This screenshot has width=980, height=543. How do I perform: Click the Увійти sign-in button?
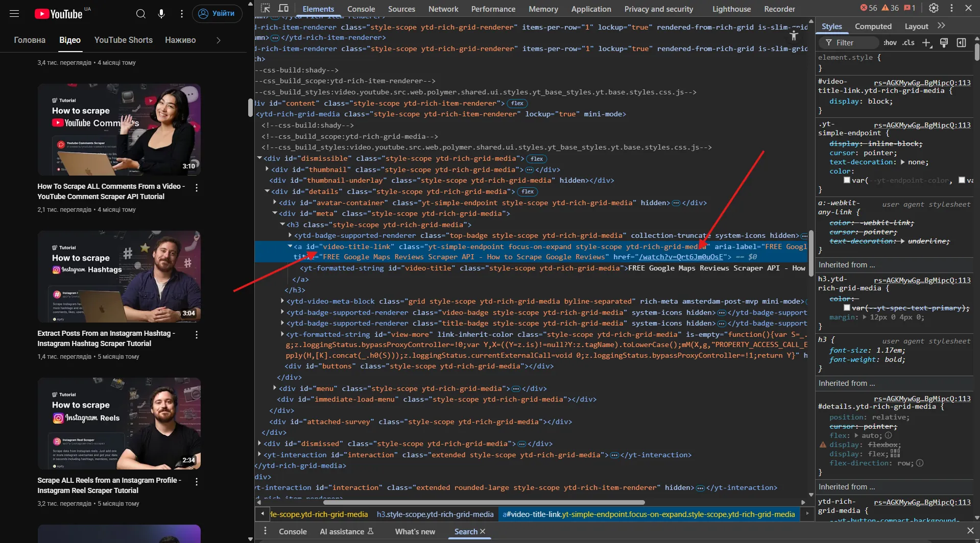pos(217,14)
